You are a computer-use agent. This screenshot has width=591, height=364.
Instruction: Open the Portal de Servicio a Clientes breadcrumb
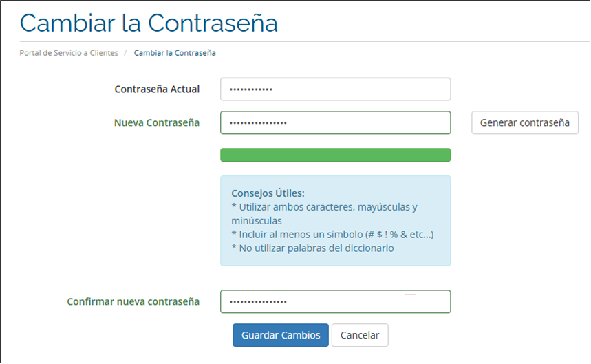point(69,53)
